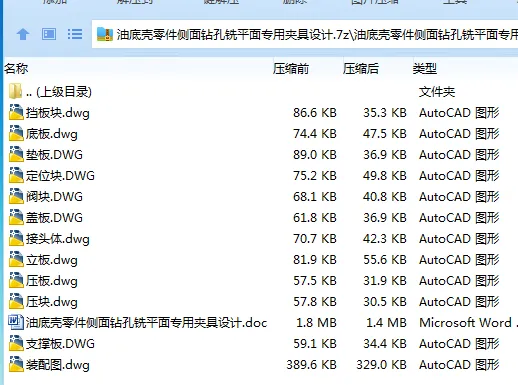Screen dimensions: 518x385
Task: Click the file icon of 压块.dwg
Action: (16, 301)
